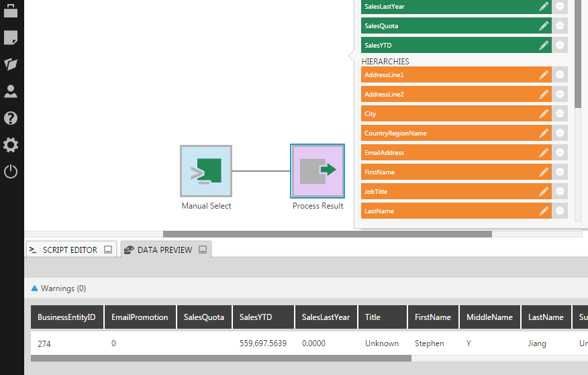
Task: Click the MiddleName column header
Action: click(x=490, y=317)
